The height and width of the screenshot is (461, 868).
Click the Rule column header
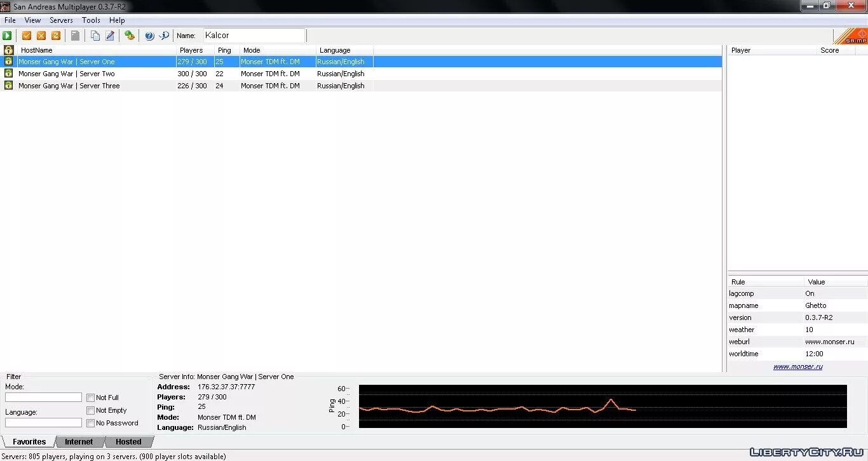pos(766,282)
